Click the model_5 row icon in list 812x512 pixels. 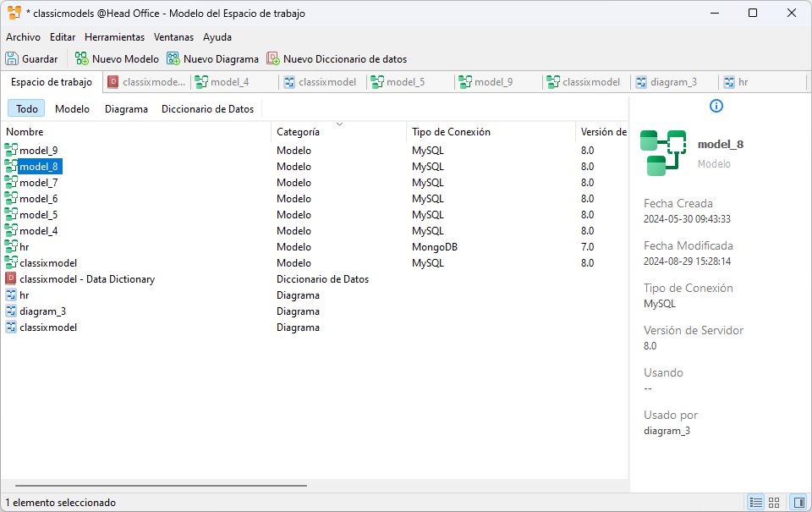(x=11, y=215)
